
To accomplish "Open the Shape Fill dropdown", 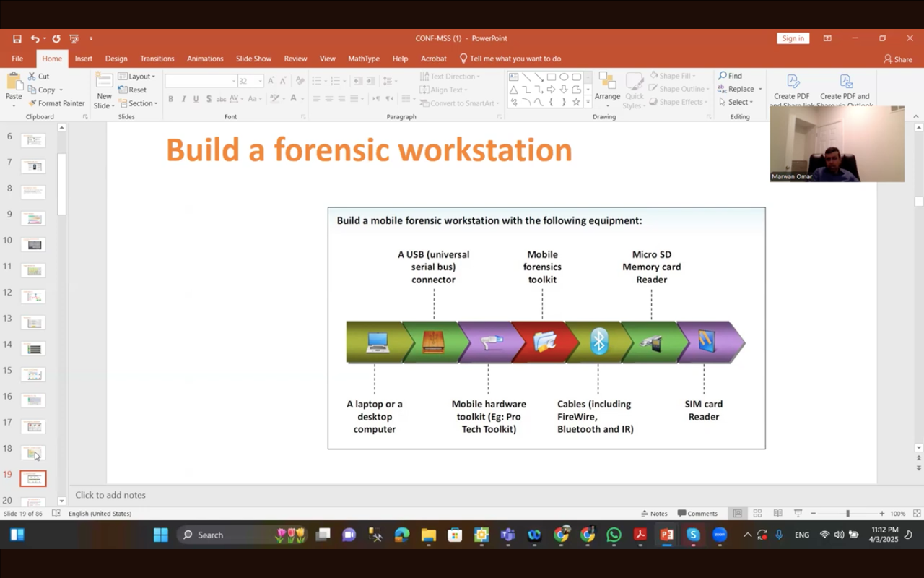I will 674,76.
